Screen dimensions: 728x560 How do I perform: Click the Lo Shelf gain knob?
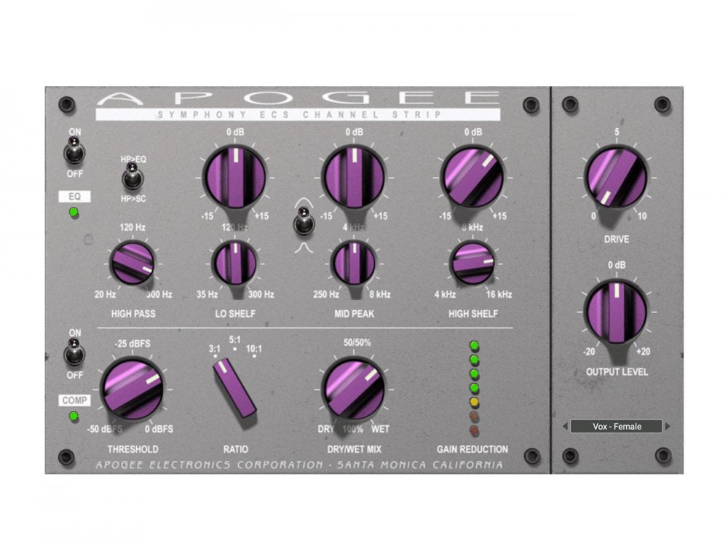point(234,176)
